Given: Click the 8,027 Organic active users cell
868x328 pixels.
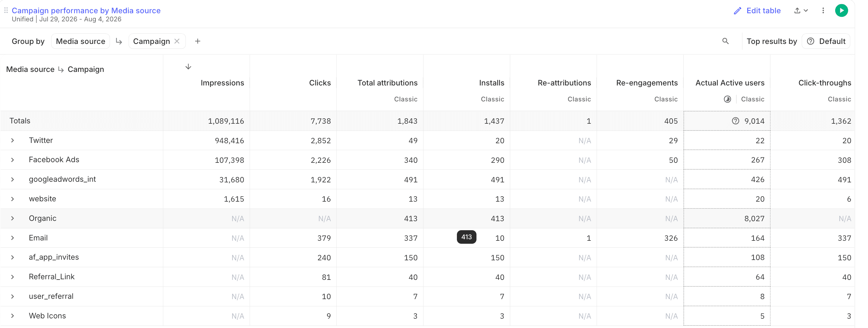Looking at the screenshot, I should click(754, 218).
